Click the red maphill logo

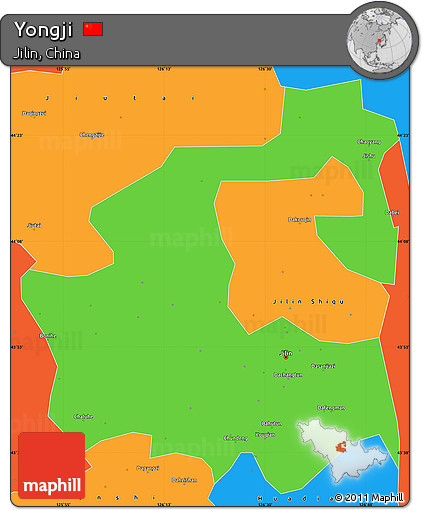52,465
